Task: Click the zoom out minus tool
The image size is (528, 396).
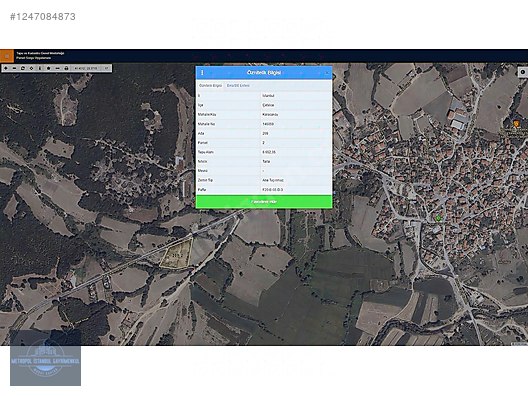Action: pyautogui.click(x=14, y=68)
